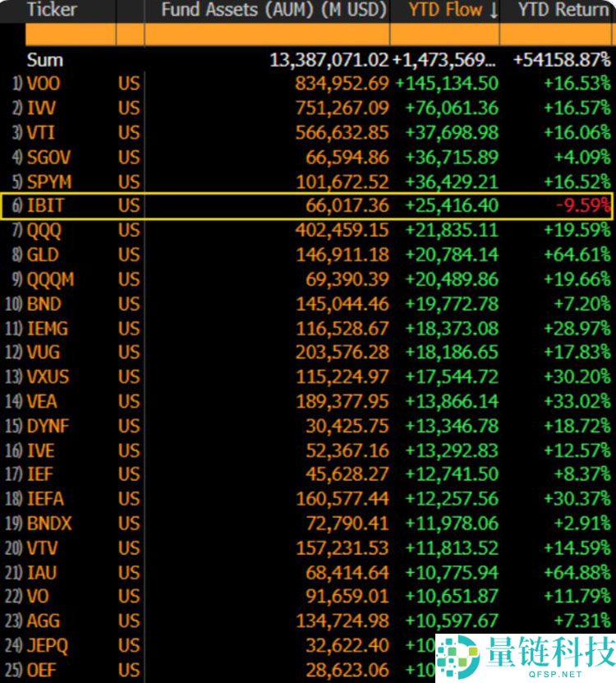This screenshot has width=616, height=683.
Task: Click the orange filter field under YTD Flow
Action: (x=444, y=35)
